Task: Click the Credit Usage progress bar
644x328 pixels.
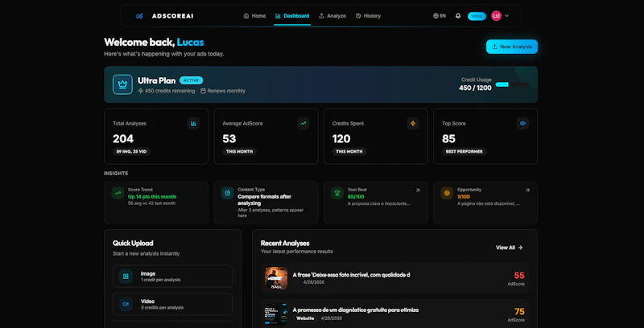Action: click(512, 84)
